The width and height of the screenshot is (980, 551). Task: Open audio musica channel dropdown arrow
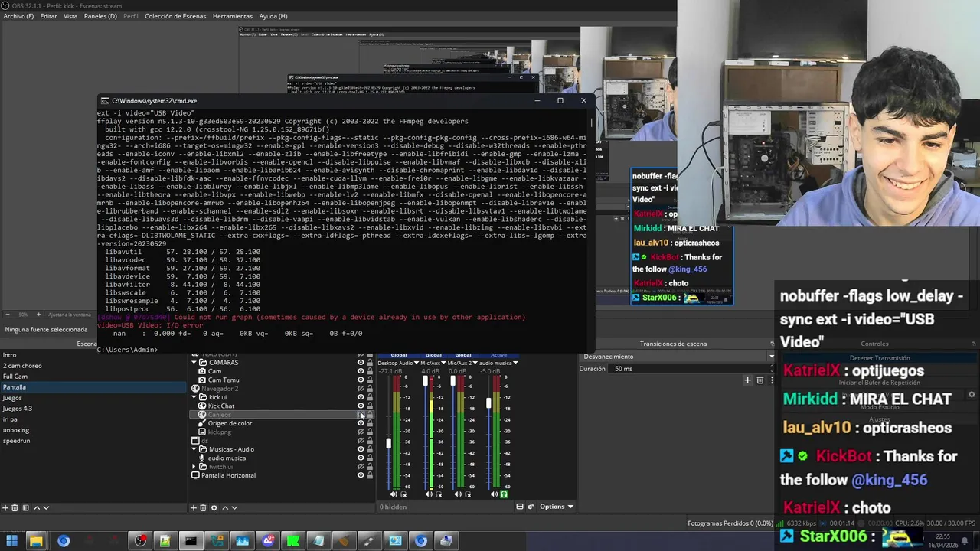click(x=515, y=363)
